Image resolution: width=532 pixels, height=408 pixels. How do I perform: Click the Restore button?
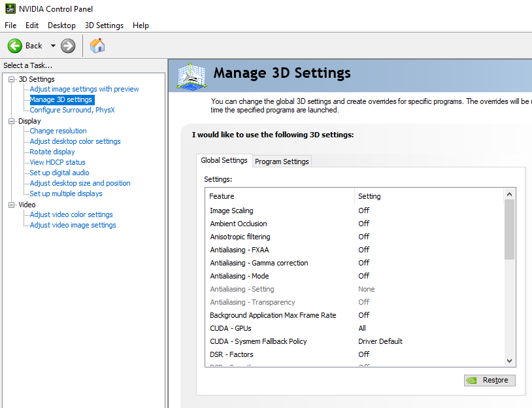tap(490, 380)
